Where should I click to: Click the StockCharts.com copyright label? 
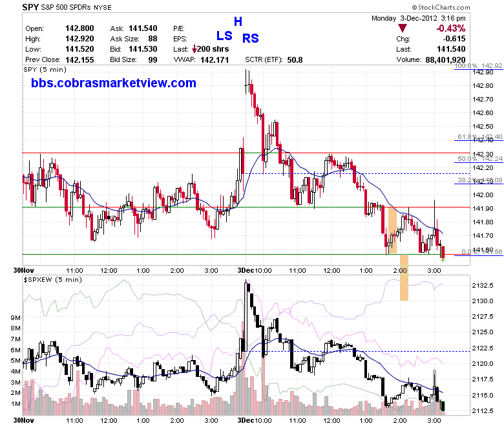[441, 7]
